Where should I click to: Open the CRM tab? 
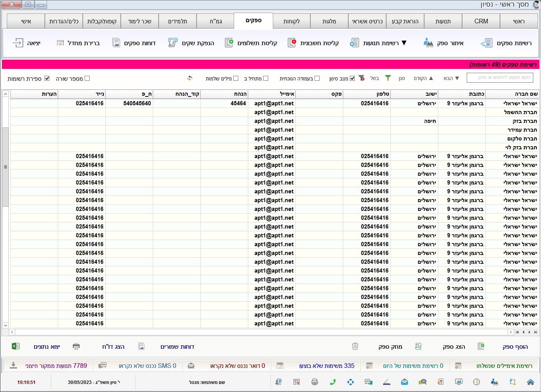click(x=481, y=21)
